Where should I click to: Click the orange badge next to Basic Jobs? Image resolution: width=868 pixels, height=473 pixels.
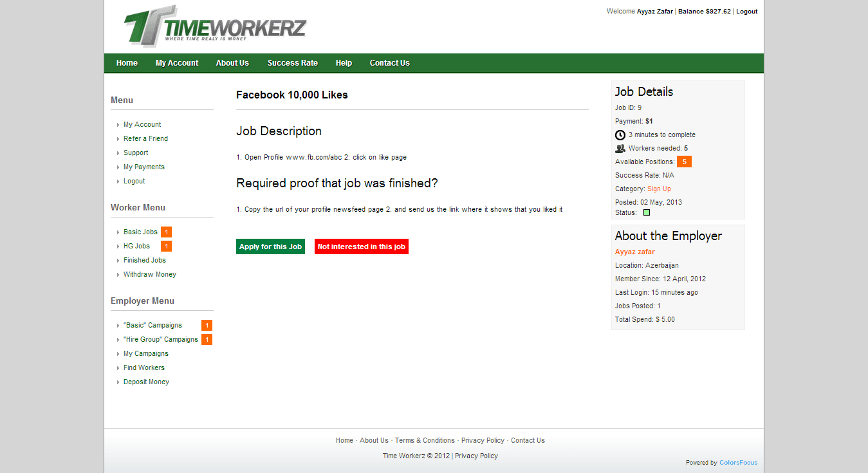click(x=166, y=232)
